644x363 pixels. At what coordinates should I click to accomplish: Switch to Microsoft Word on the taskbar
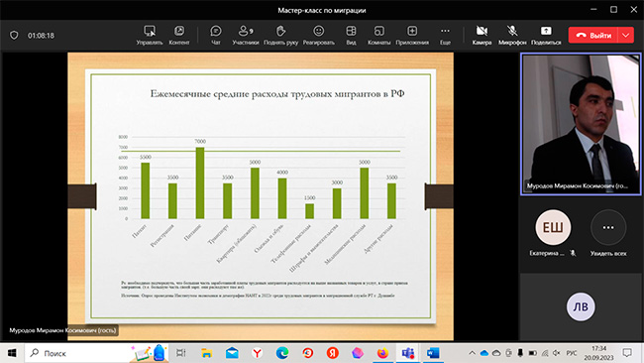click(433, 353)
